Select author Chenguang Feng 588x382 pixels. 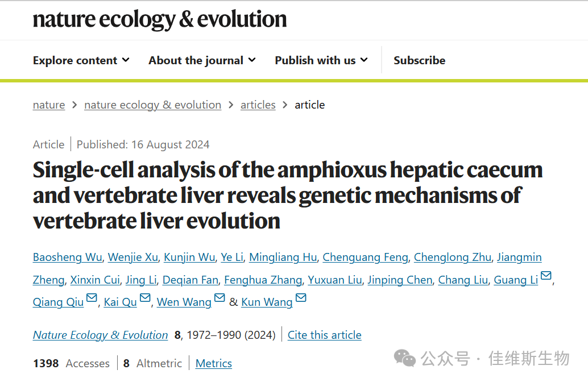pos(365,258)
